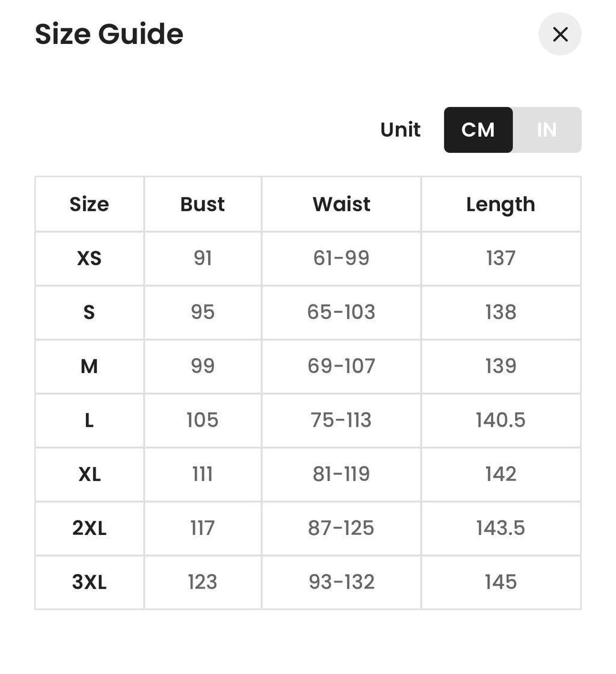The width and height of the screenshot is (616, 674).
Task: Select the S size row label
Action: pyautogui.click(x=90, y=312)
